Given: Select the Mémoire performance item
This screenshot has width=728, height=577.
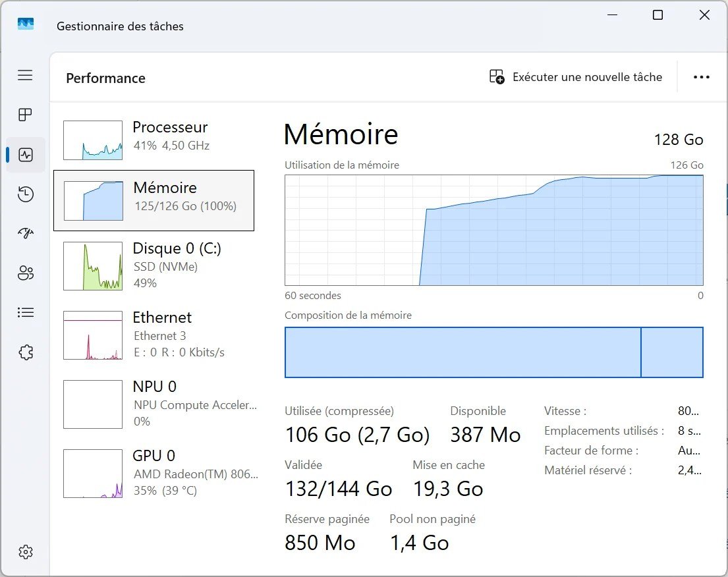Looking at the screenshot, I should pyautogui.click(x=154, y=200).
